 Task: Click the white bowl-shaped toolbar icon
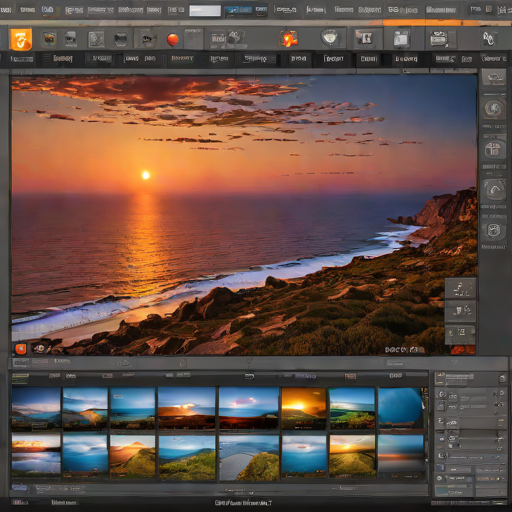pyautogui.click(x=330, y=37)
